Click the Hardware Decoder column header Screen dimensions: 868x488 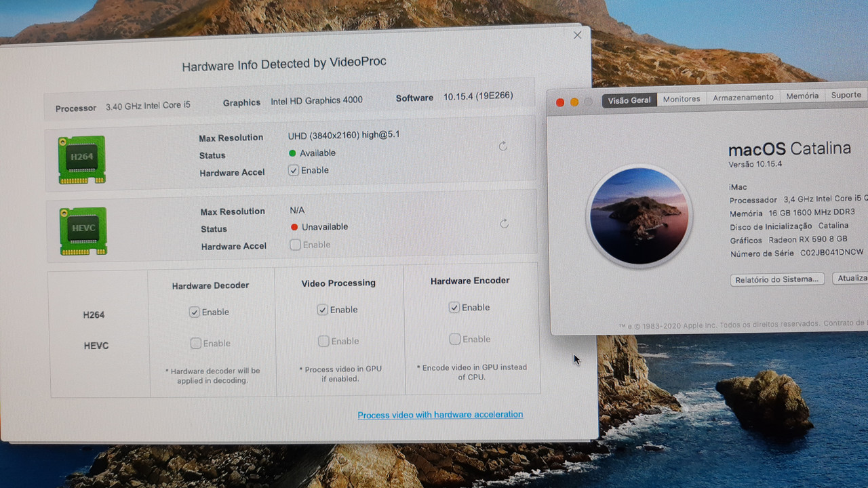point(210,285)
